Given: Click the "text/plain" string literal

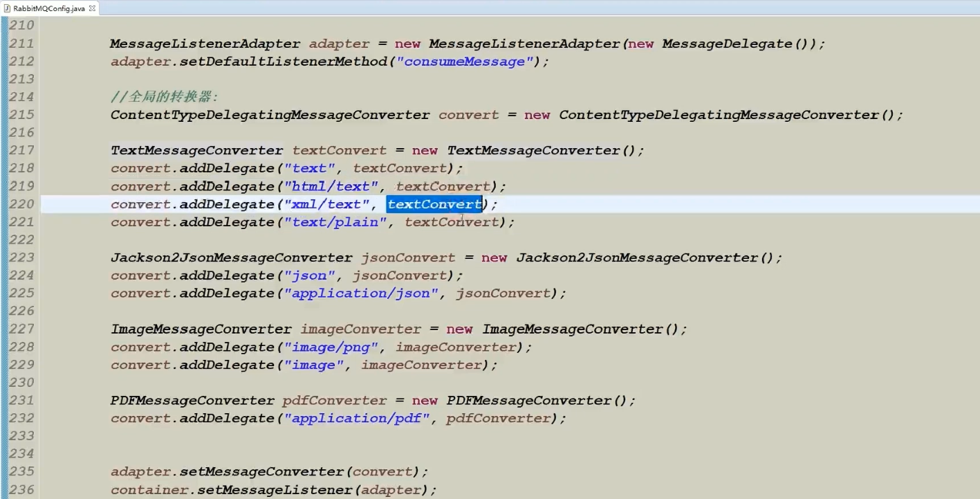Looking at the screenshot, I should (x=335, y=222).
